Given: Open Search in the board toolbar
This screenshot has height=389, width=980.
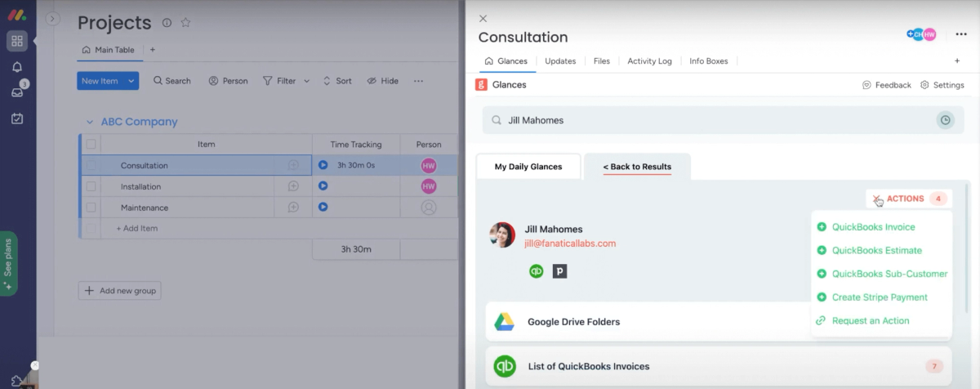Looking at the screenshot, I should pyautogui.click(x=171, y=81).
